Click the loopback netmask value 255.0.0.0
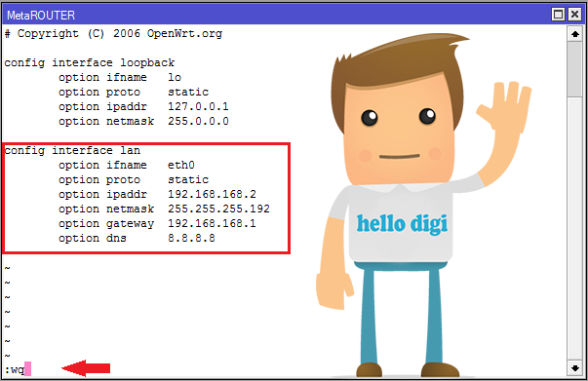Screen dimensions: 588x381 pos(198,121)
